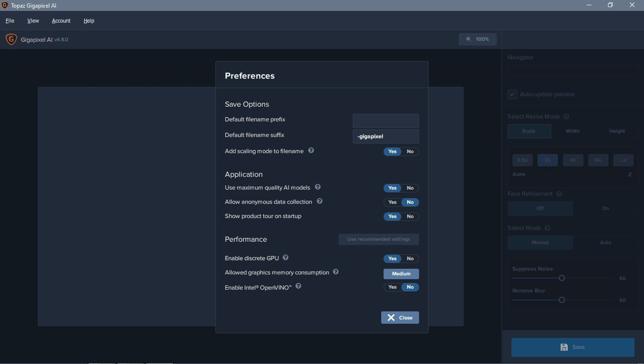Open the 100% zoom level control
644x364 pixels.
click(x=478, y=39)
